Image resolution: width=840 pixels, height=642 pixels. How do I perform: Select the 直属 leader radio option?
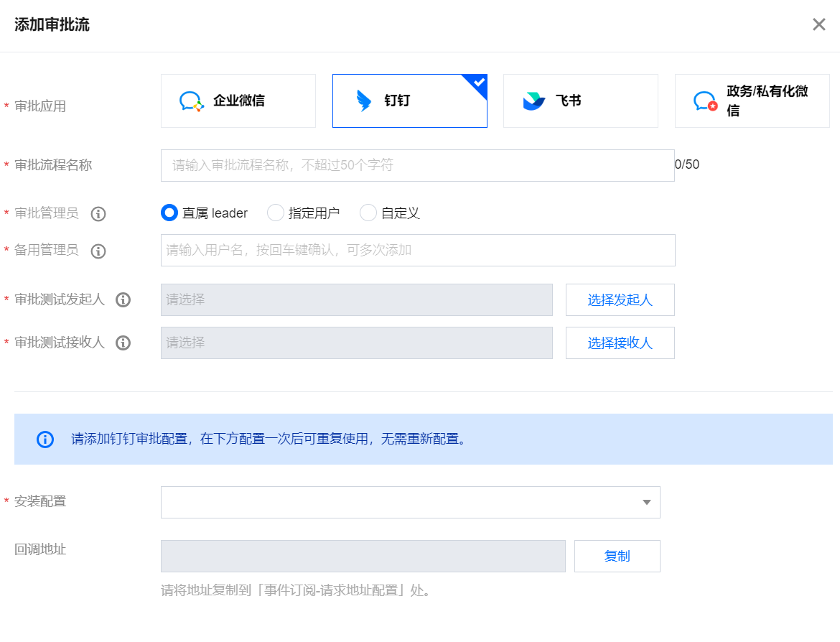169,213
